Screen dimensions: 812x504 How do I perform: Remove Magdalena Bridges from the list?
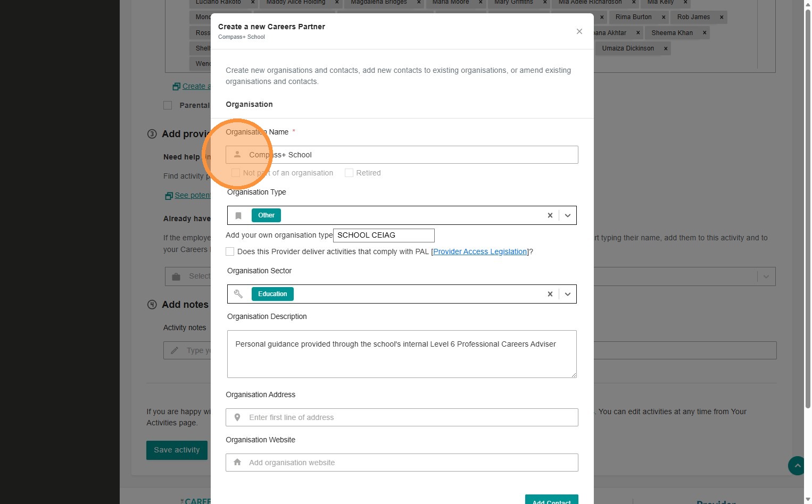pos(419,2)
